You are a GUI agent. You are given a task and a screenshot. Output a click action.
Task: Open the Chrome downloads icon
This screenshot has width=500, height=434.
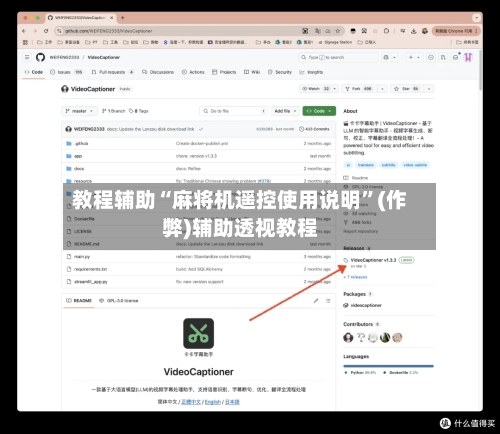point(414,31)
